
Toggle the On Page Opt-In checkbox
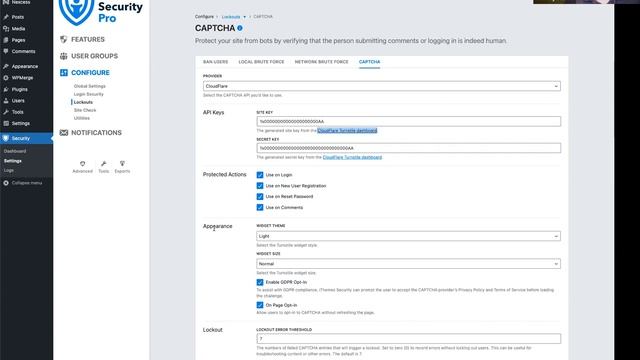[260, 305]
